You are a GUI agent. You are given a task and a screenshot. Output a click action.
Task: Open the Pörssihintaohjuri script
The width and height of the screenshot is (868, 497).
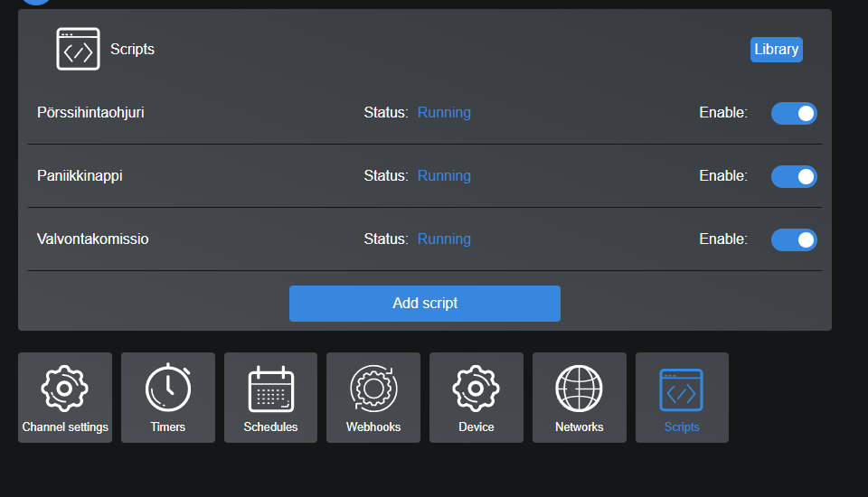[x=90, y=113]
